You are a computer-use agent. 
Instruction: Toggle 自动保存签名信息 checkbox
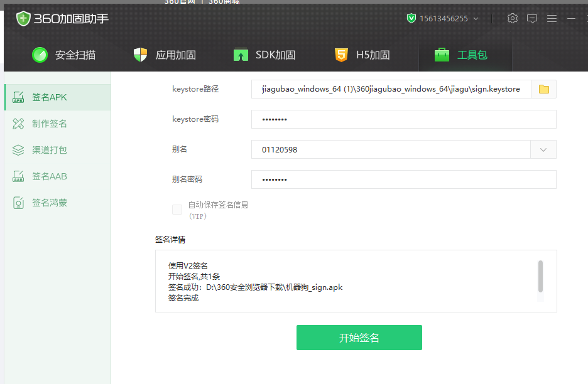[177, 210]
